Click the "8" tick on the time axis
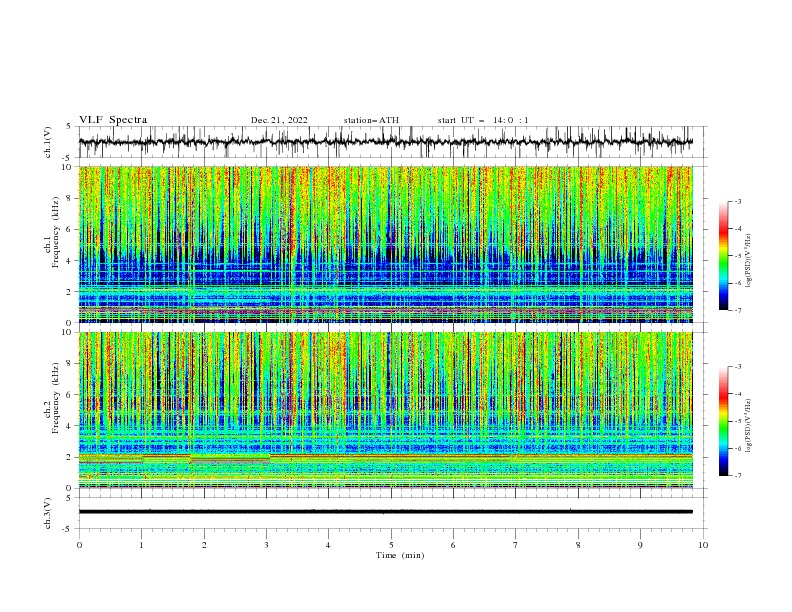The image size is (792, 612). (578, 545)
